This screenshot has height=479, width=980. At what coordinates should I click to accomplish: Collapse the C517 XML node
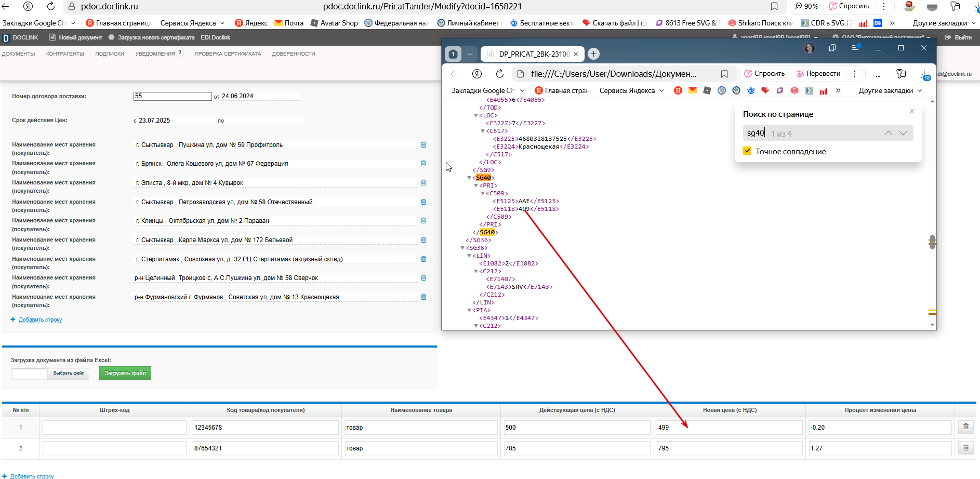point(483,131)
